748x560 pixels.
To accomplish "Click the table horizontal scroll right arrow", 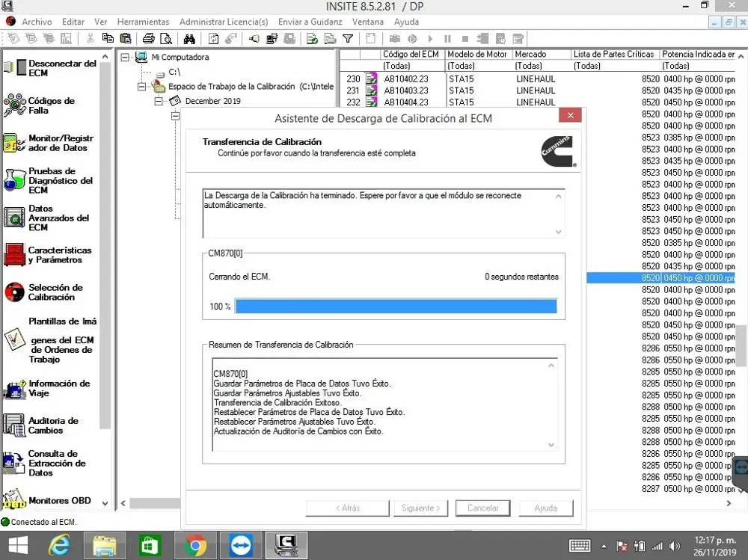I will [x=729, y=503].
